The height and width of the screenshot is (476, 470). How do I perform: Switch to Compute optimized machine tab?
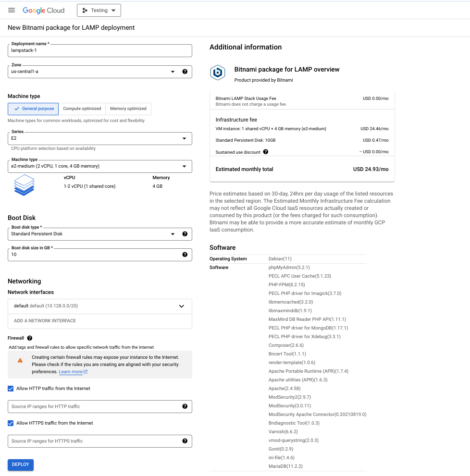(x=82, y=109)
